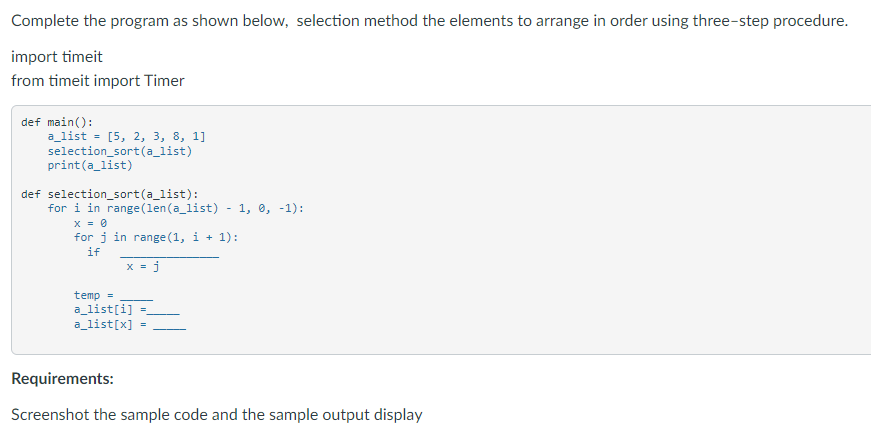Click the 'x = 0' code line
The width and height of the screenshot is (871, 432).
coord(90,223)
